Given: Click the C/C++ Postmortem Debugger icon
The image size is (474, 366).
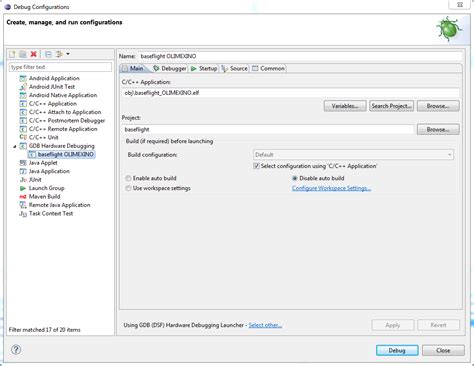Looking at the screenshot, I should coord(23,121).
